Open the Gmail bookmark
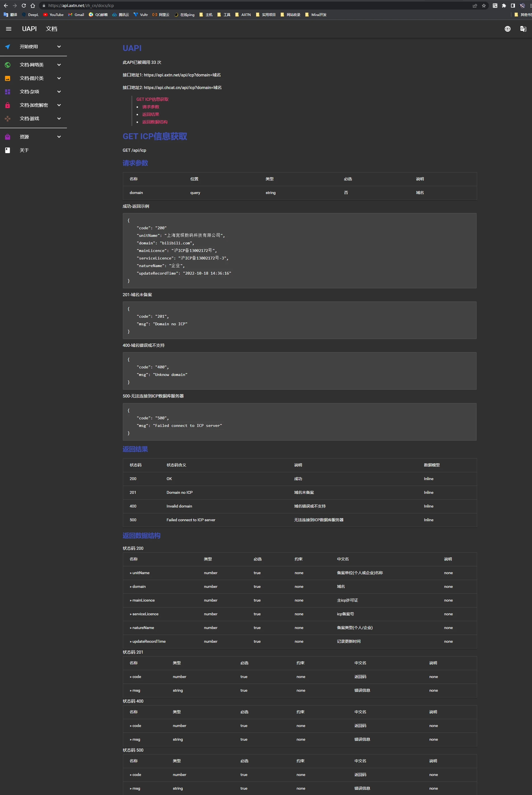This screenshot has width=532, height=795. tap(76, 15)
